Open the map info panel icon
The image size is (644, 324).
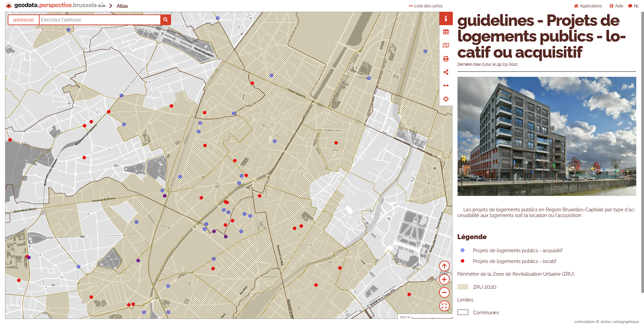pyautogui.click(x=446, y=19)
